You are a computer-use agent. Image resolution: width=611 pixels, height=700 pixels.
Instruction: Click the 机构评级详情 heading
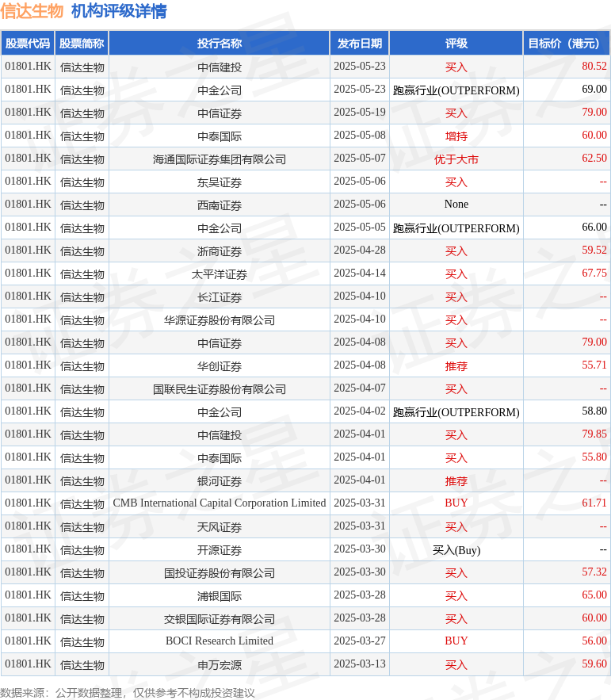[119, 11]
